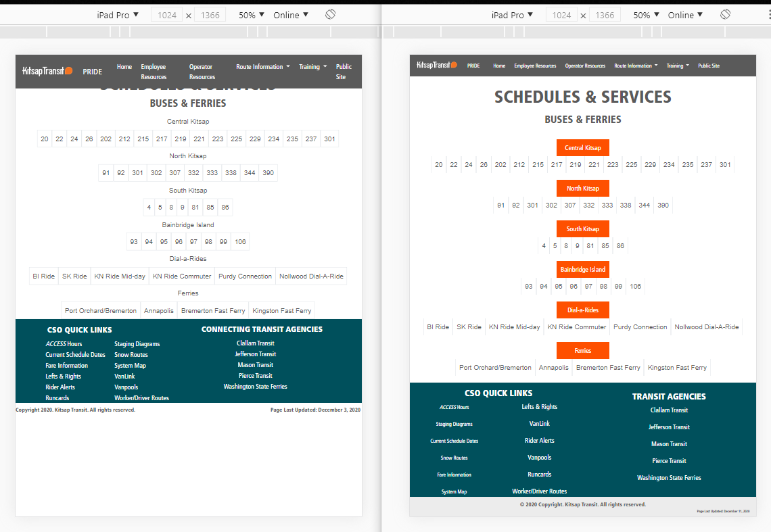The height and width of the screenshot is (532, 771).
Task: Select Purdy Connection on the left page
Action: click(x=246, y=276)
